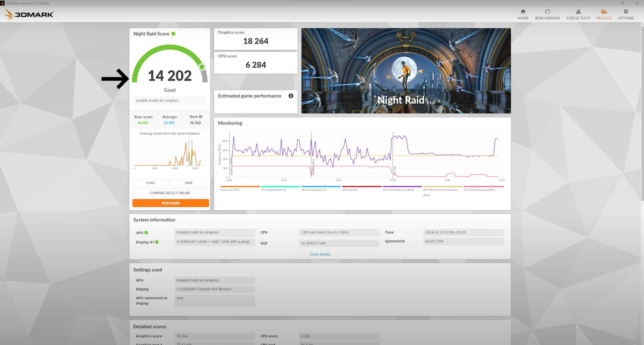Click the 3DMark logo

coord(29,14)
